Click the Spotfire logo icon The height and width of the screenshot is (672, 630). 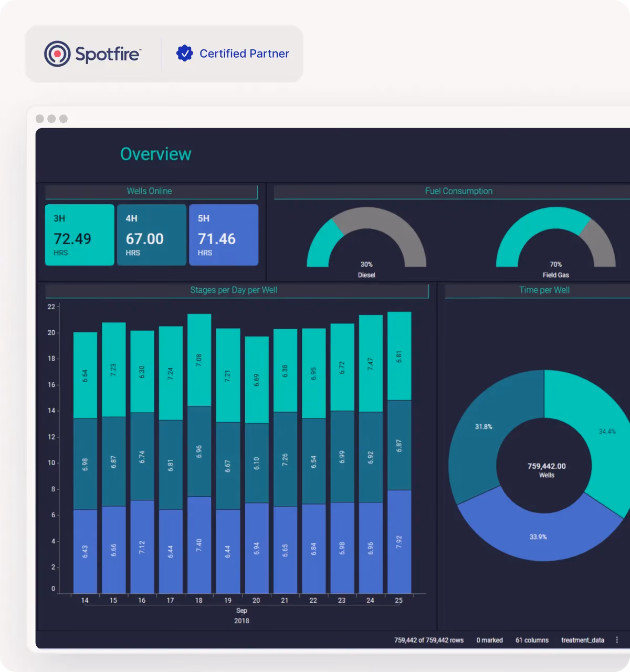(x=57, y=54)
